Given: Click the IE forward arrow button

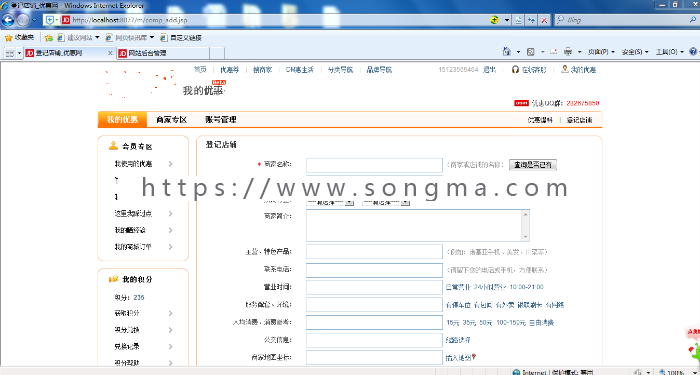Looking at the screenshot, I should [x=23, y=20].
